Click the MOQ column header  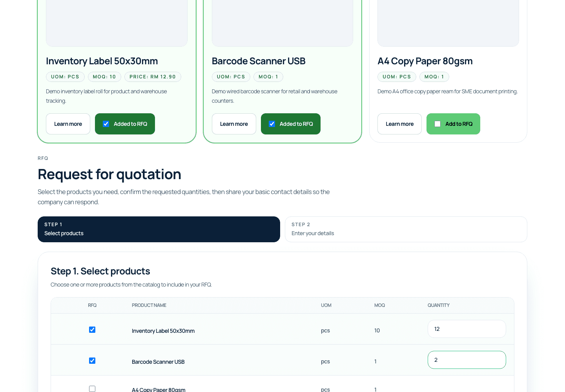(379, 305)
